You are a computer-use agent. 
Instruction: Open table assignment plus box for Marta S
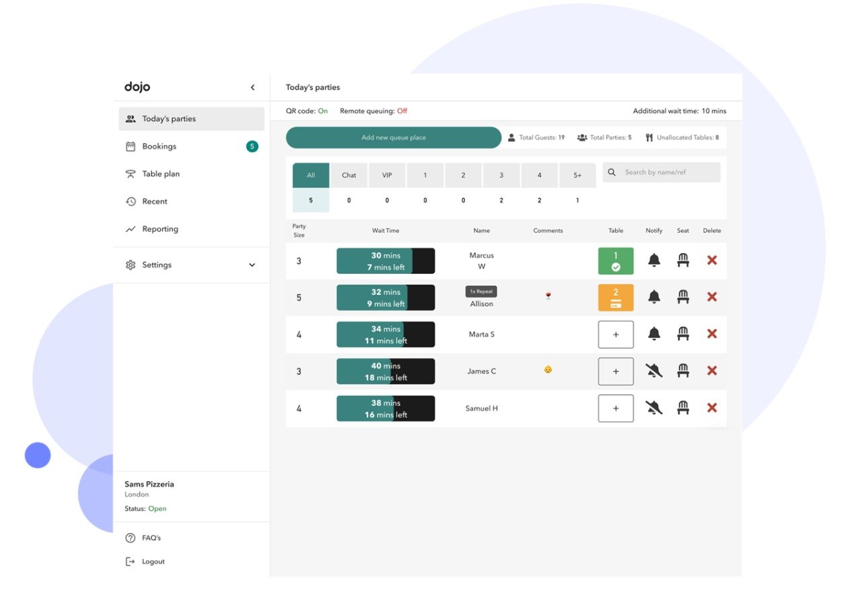coord(615,334)
